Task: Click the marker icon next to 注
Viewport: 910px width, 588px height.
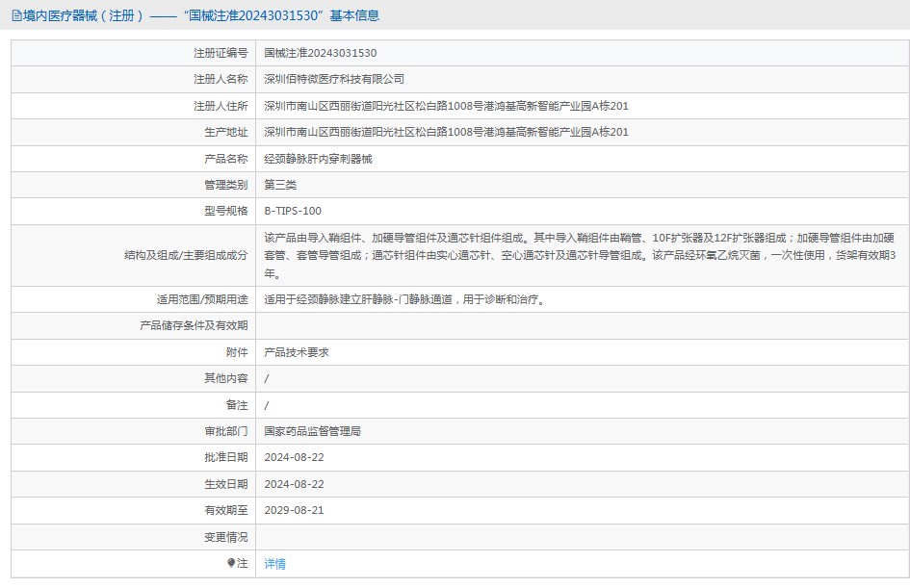Action: click(231, 563)
